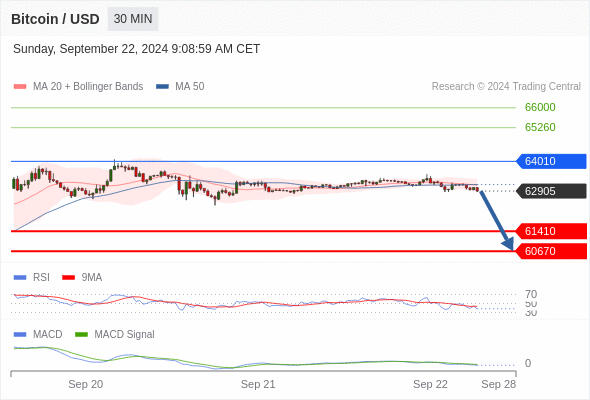590x400 pixels.
Task: Click the Sep 28 date marker
Action: click(x=499, y=384)
